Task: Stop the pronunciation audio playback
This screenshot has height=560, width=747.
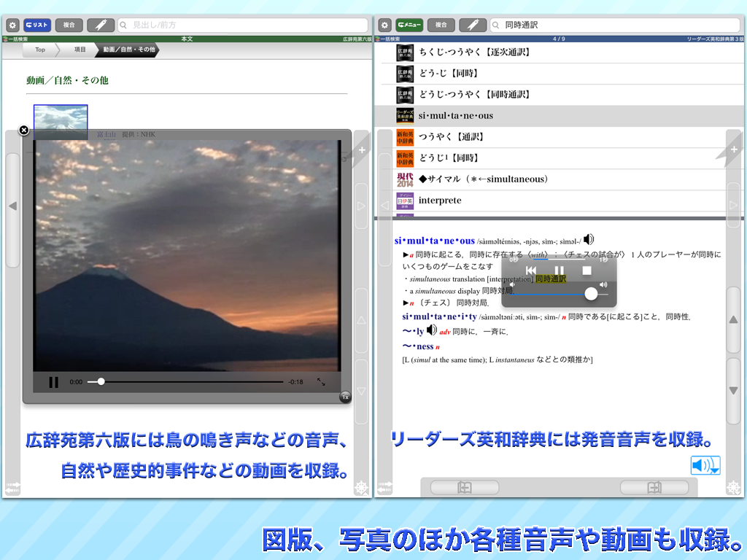Action: tap(587, 271)
